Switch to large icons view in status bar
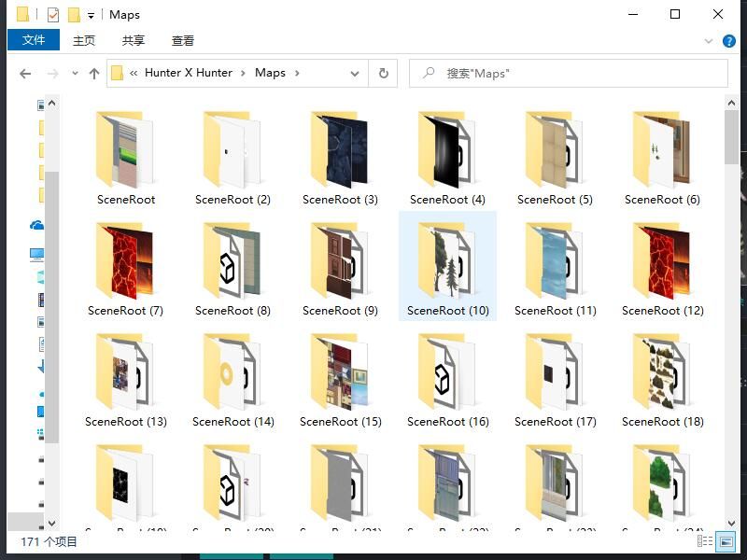This screenshot has width=747, height=560. (726, 540)
